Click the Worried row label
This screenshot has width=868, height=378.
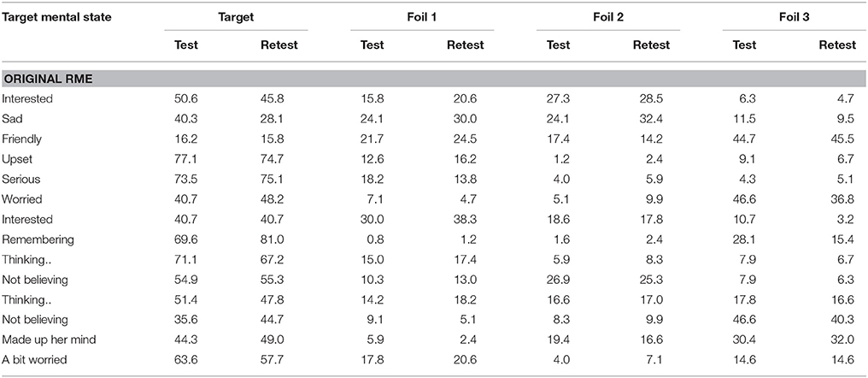coord(21,199)
